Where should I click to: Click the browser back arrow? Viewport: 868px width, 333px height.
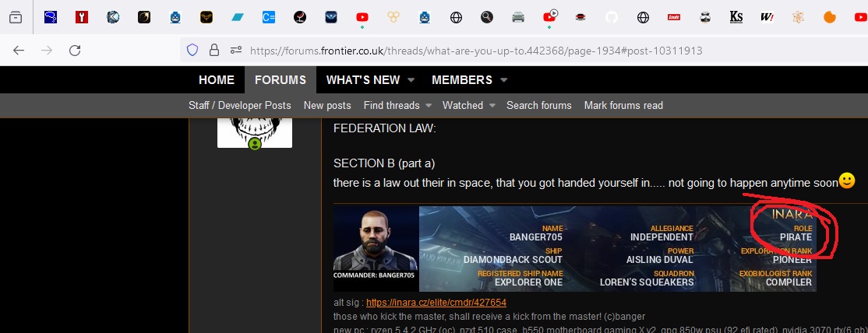pos(19,51)
